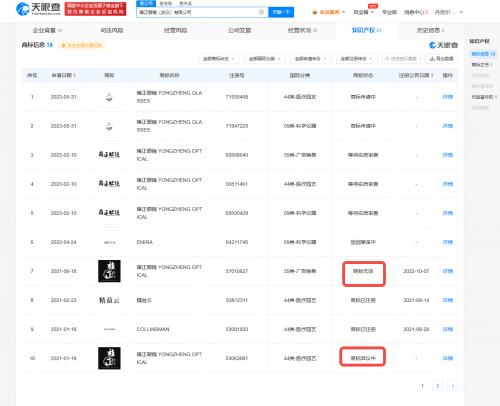
Task: Open 详情 link for row 8
Action: [447, 300]
